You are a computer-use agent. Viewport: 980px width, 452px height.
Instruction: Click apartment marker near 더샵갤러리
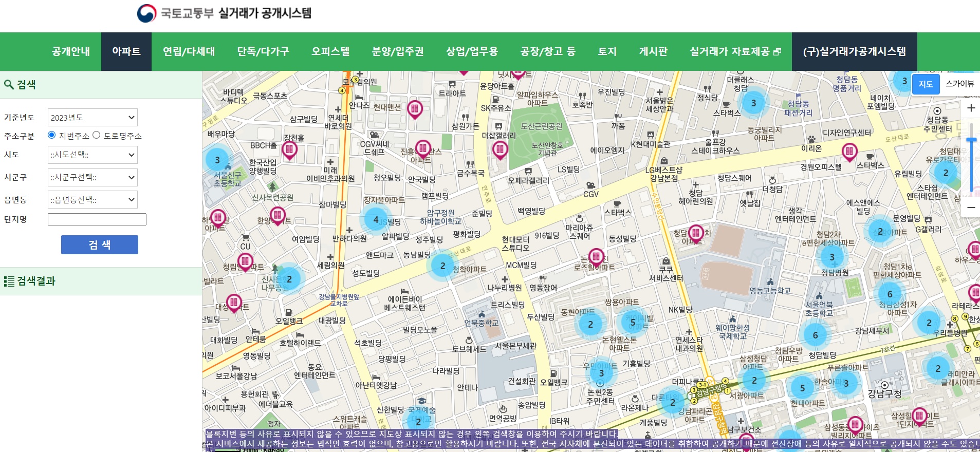(x=500, y=150)
